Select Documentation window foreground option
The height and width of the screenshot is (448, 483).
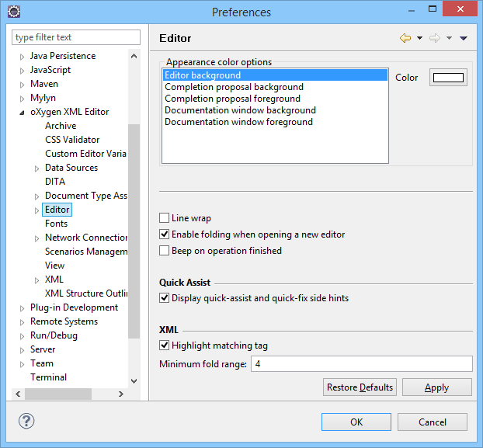click(x=238, y=122)
